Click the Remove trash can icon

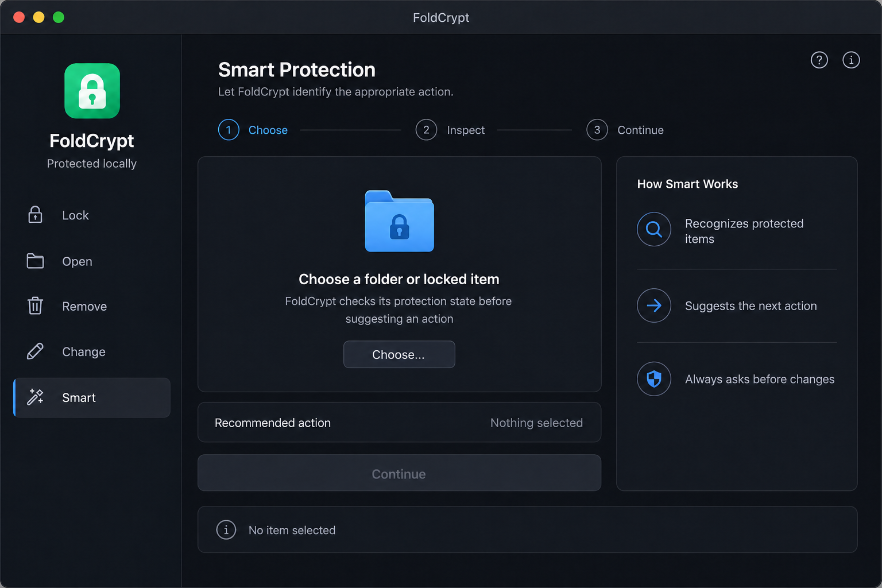point(35,305)
